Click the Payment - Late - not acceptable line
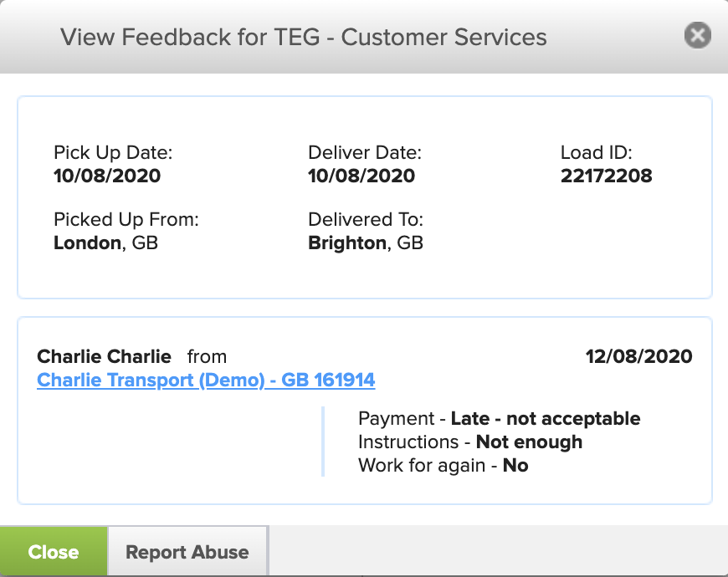The width and height of the screenshot is (728, 577). [x=499, y=418]
